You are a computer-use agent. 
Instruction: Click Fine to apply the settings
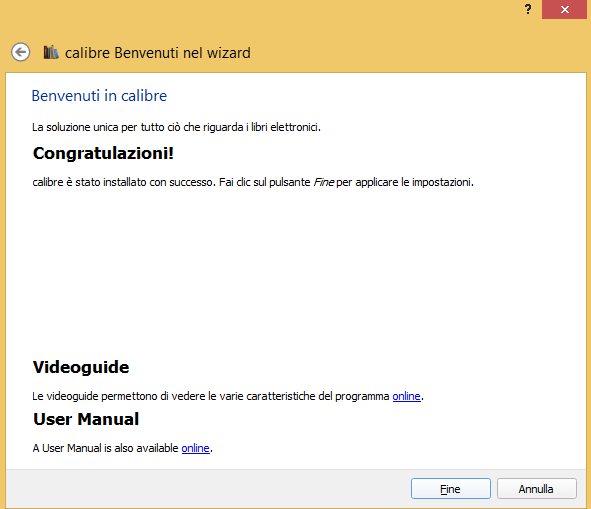click(x=451, y=489)
